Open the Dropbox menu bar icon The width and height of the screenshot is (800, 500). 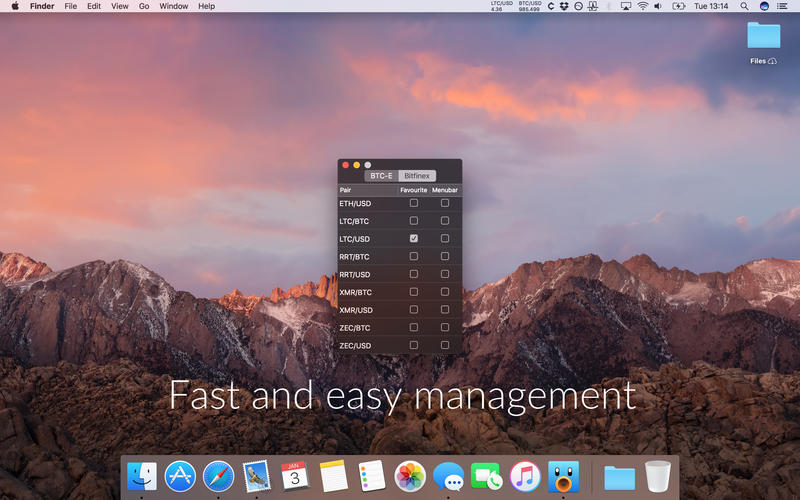click(564, 6)
